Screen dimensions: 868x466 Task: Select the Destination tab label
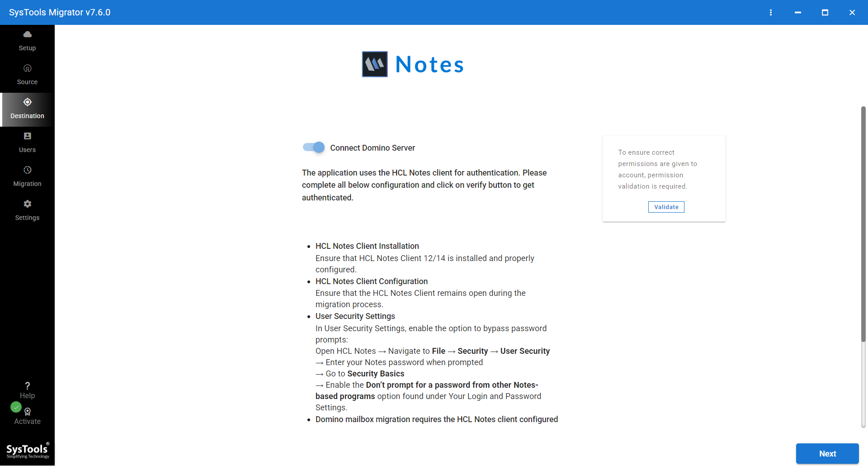pyautogui.click(x=27, y=116)
